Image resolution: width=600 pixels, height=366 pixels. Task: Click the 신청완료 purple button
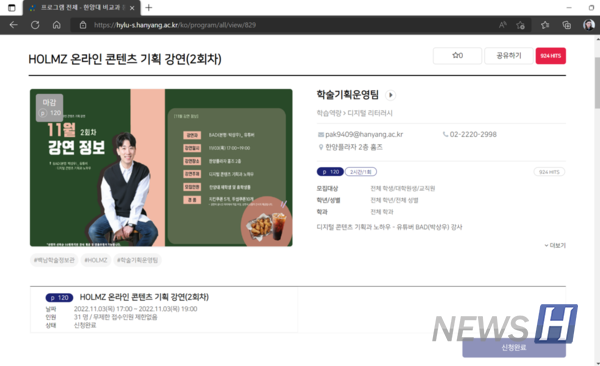click(514, 348)
